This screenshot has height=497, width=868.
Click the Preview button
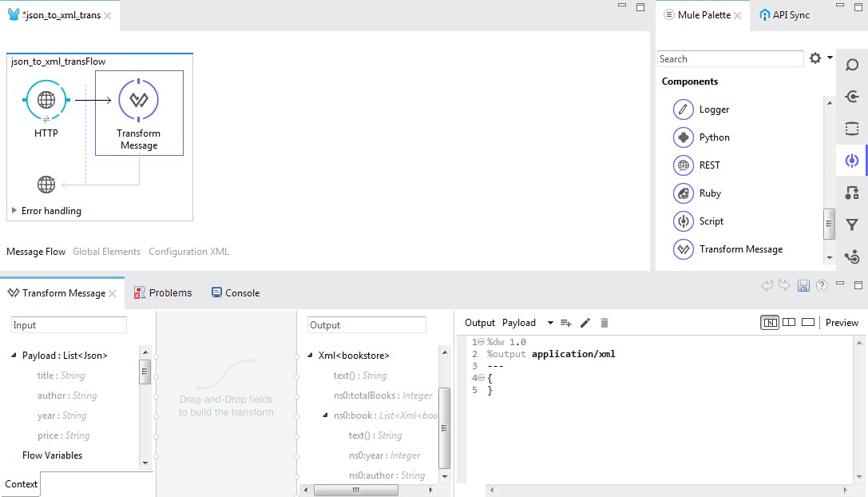(842, 323)
